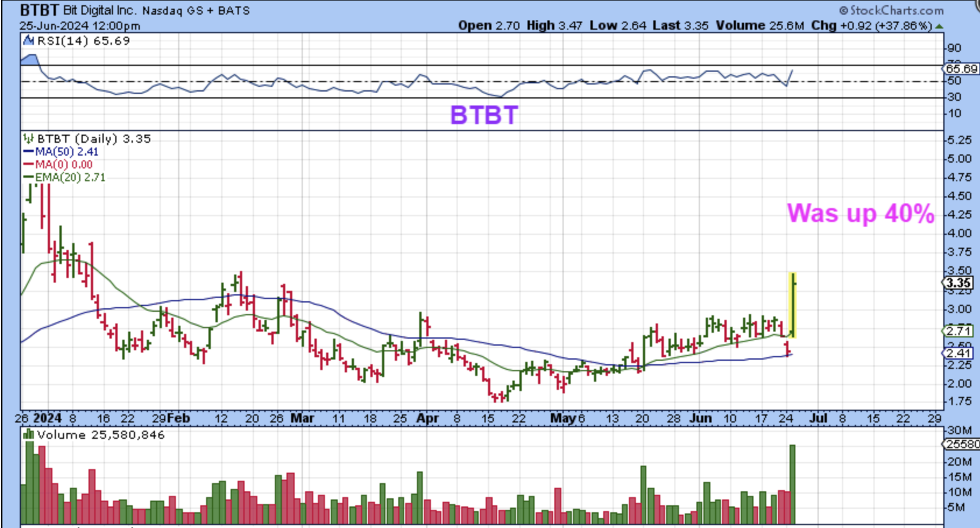
Task: Click the EMA(20) 2.71 legend label
Action: click(x=70, y=178)
